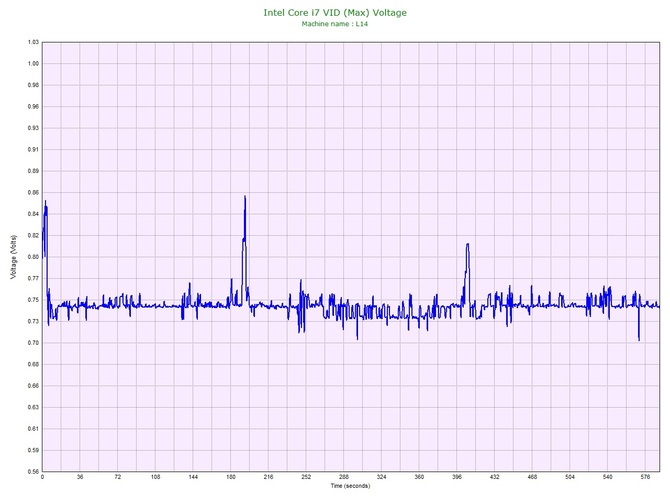Click the 0.68 voltage axis label
Screen dimensions: 670x503
[33, 364]
